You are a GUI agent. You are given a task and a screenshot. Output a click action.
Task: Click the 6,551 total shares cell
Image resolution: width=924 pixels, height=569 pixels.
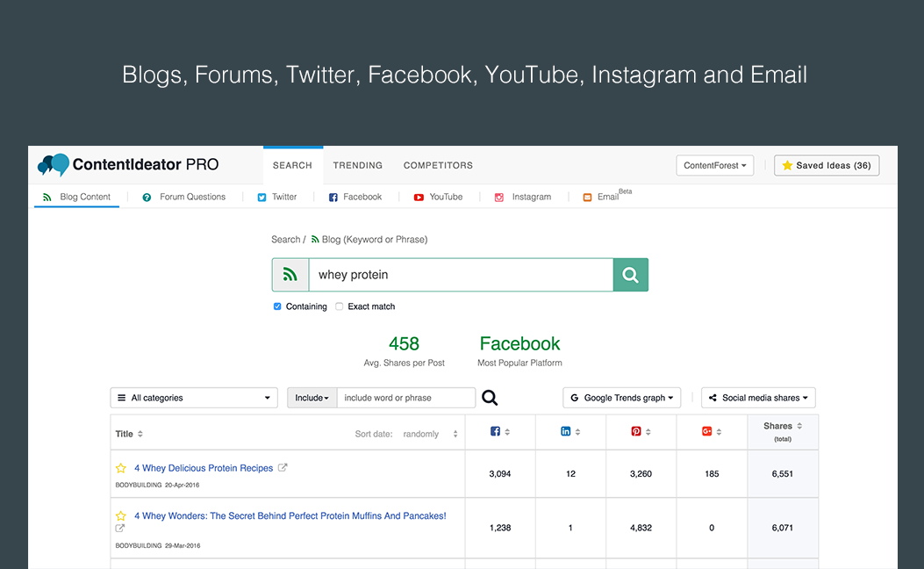coord(783,473)
